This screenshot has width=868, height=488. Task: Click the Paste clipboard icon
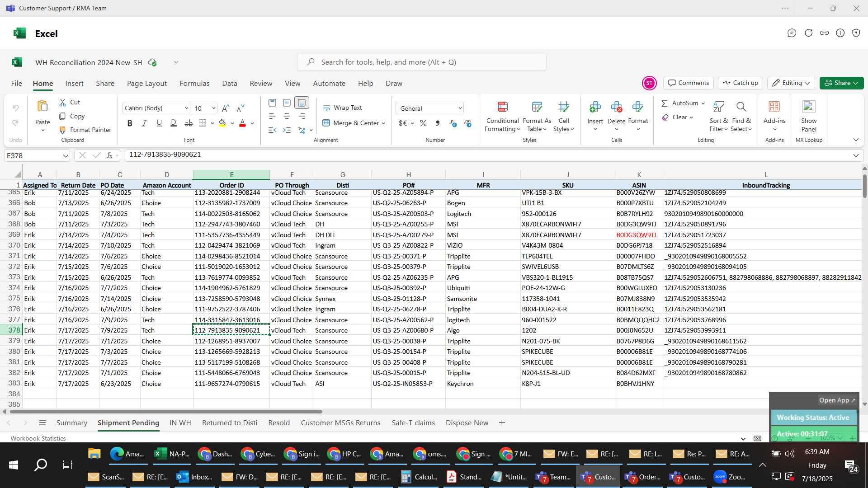point(42,107)
